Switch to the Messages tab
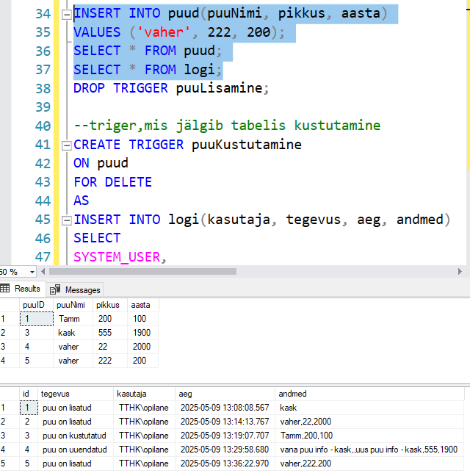 [82, 289]
